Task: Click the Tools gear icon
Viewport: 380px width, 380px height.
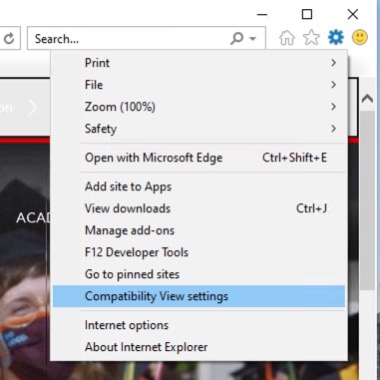Action: coord(336,37)
